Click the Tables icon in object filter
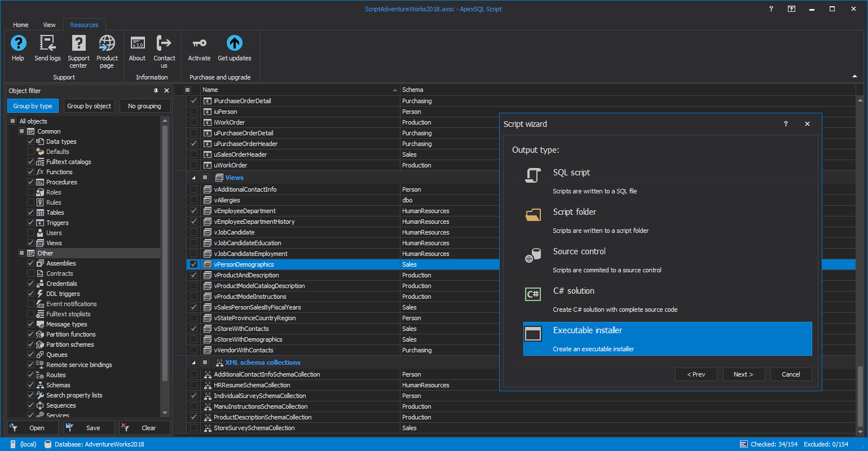868x451 pixels. click(41, 213)
